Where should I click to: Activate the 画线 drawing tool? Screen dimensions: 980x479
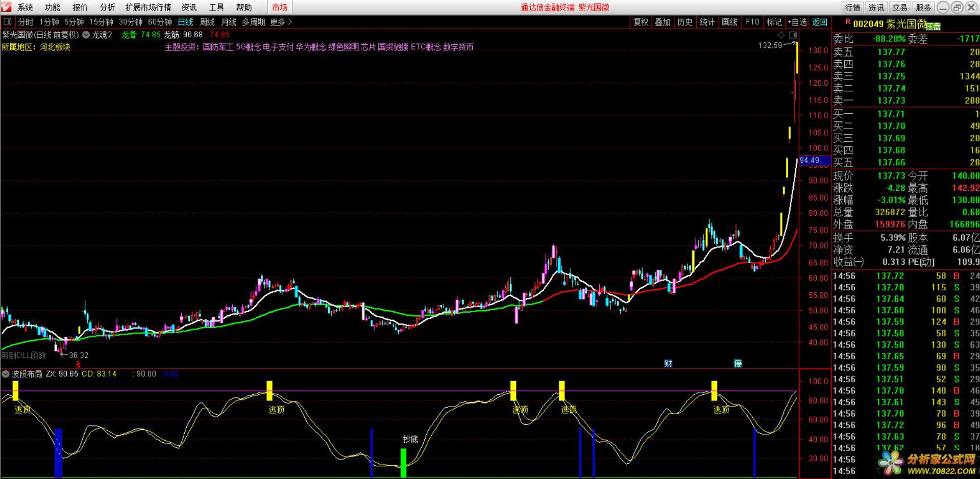(729, 22)
